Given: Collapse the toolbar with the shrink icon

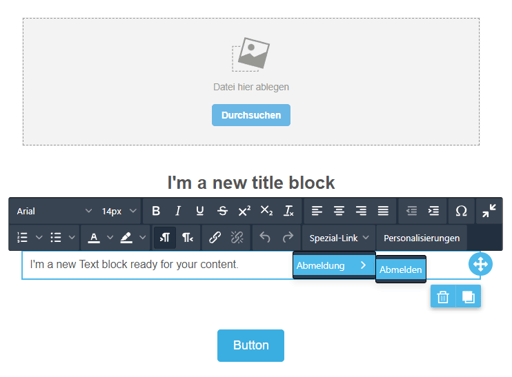Looking at the screenshot, I should [x=489, y=211].
